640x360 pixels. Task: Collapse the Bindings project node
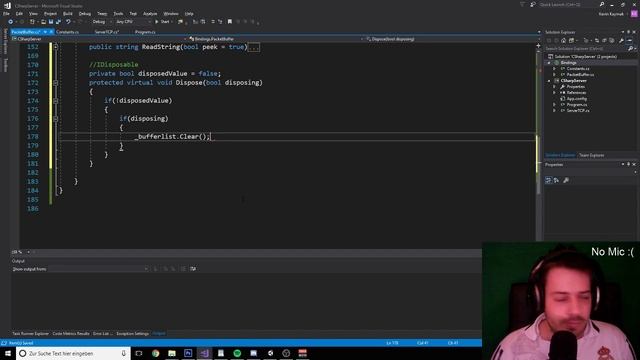(x=549, y=63)
